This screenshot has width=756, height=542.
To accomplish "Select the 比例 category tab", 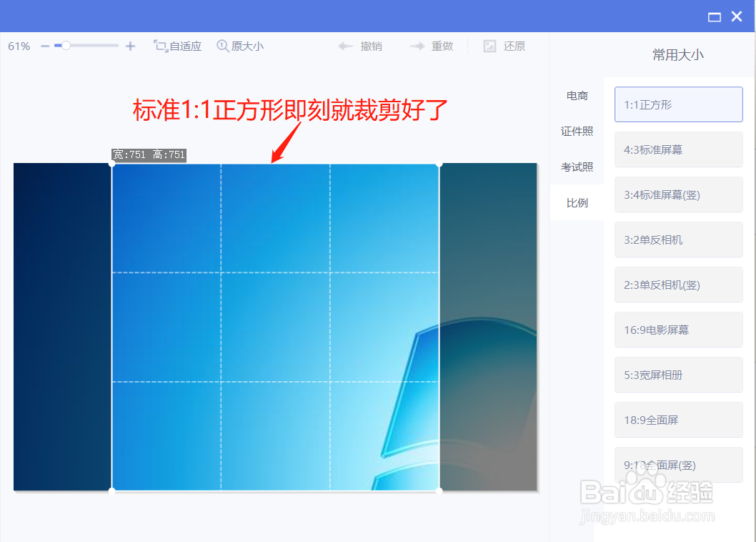I will 577,202.
